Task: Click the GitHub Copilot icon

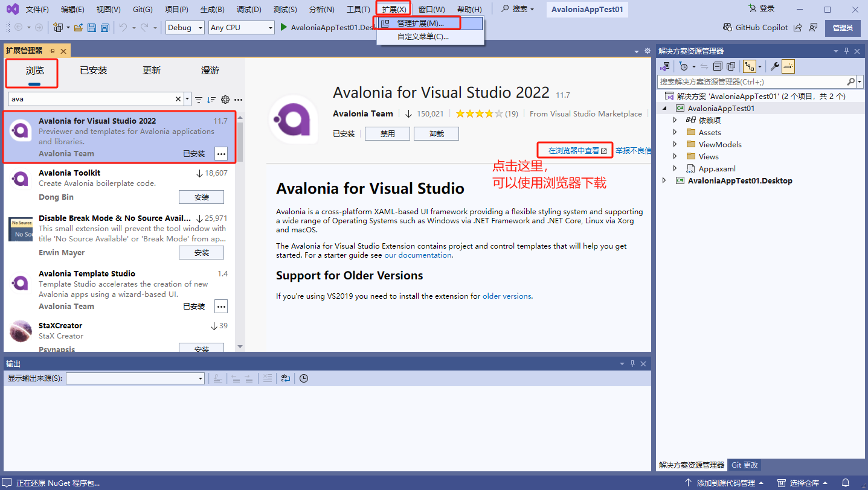Action: pyautogui.click(x=728, y=27)
